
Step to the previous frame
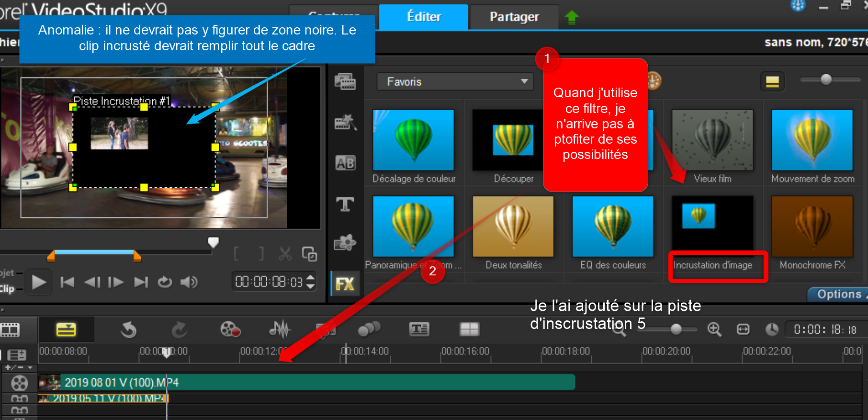click(x=92, y=282)
